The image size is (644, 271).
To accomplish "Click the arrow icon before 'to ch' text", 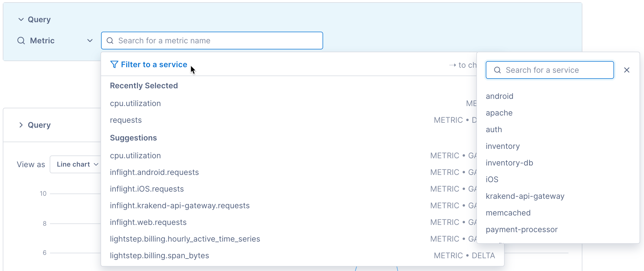I will pos(453,65).
